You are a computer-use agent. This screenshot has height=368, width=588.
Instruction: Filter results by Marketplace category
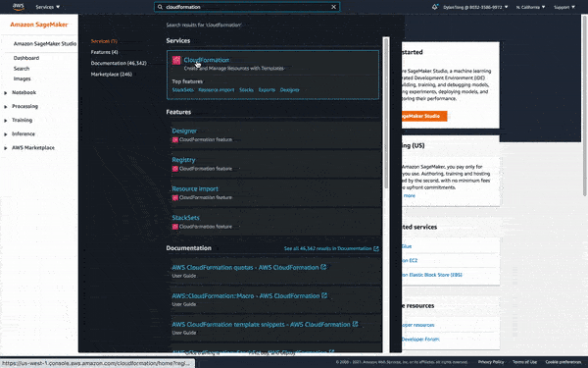click(x=112, y=75)
